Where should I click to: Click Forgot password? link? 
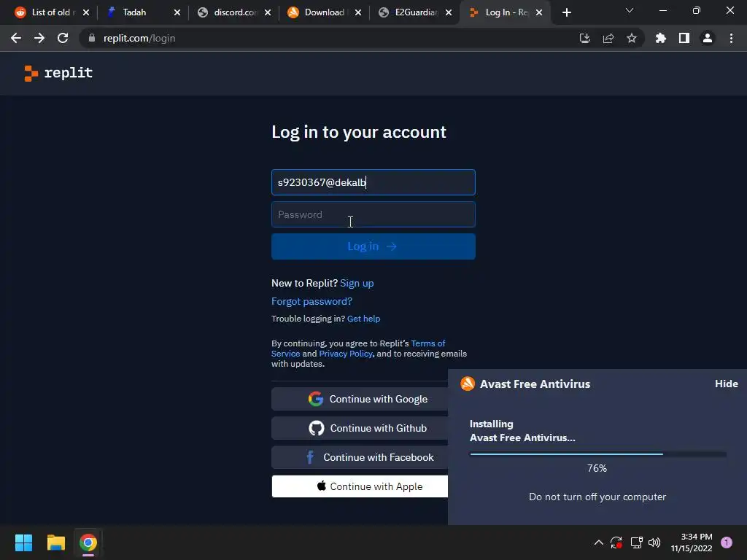311,301
